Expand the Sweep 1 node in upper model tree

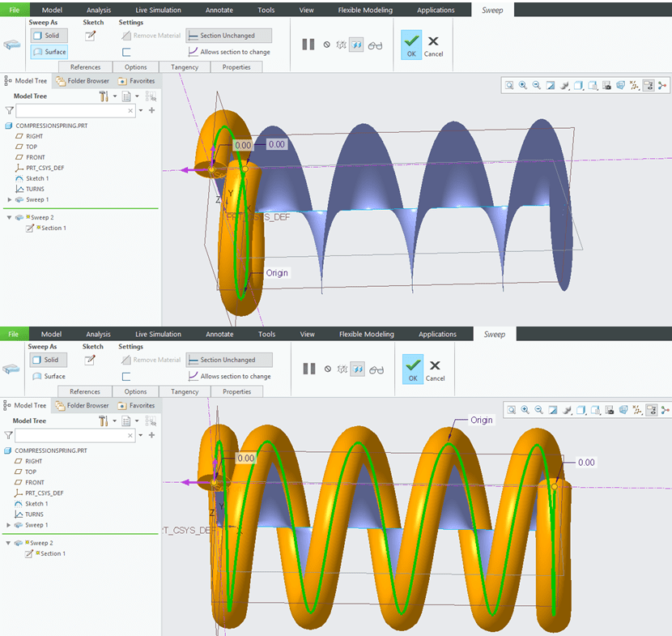click(x=10, y=199)
